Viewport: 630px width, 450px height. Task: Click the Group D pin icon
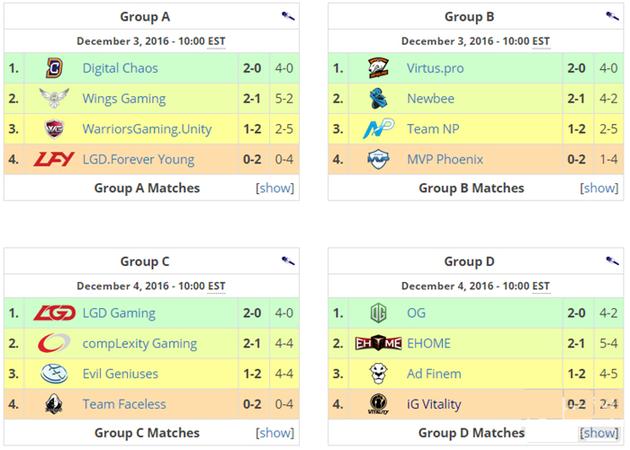[612, 262]
